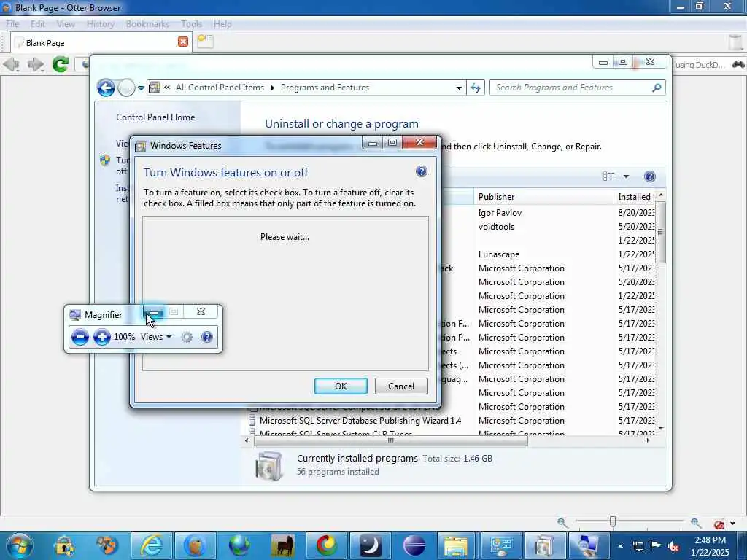Expand the address bar history dropdown

[459, 88]
